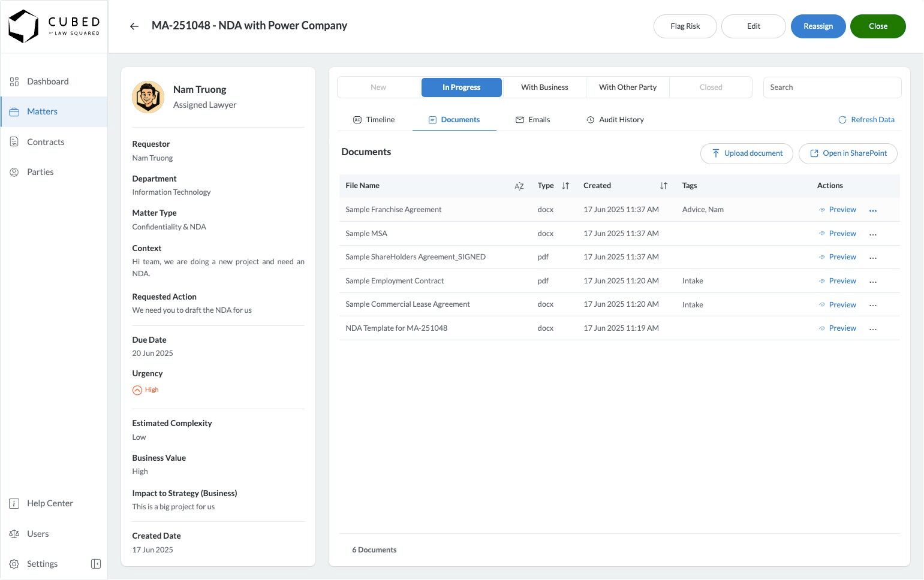Expand actions menu for NDA Template row
Screen dimensions: 924x580
(873, 329)
